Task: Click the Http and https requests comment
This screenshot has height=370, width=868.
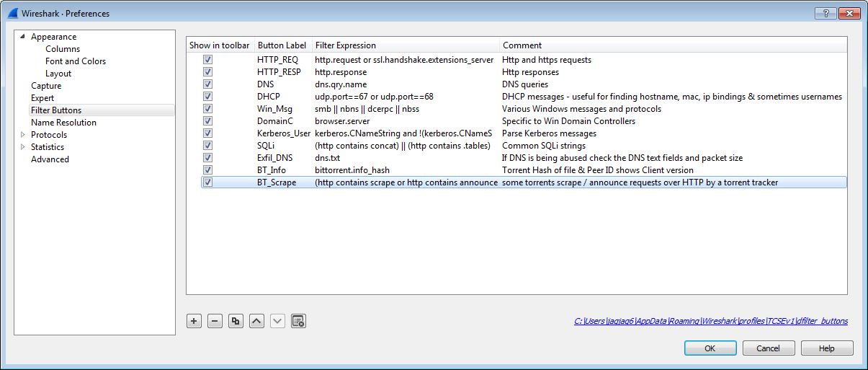Action: (x=547, y=60)
